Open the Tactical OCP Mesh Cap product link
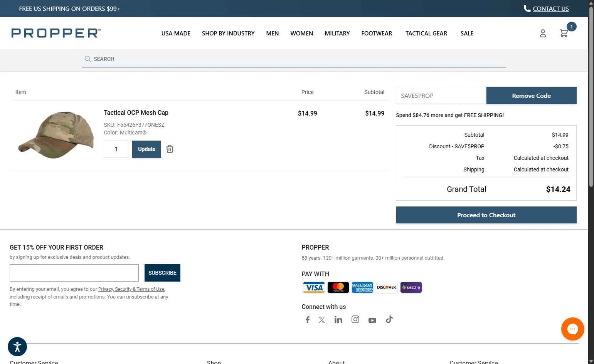The image size is (594, 364). tap(136, 112)
